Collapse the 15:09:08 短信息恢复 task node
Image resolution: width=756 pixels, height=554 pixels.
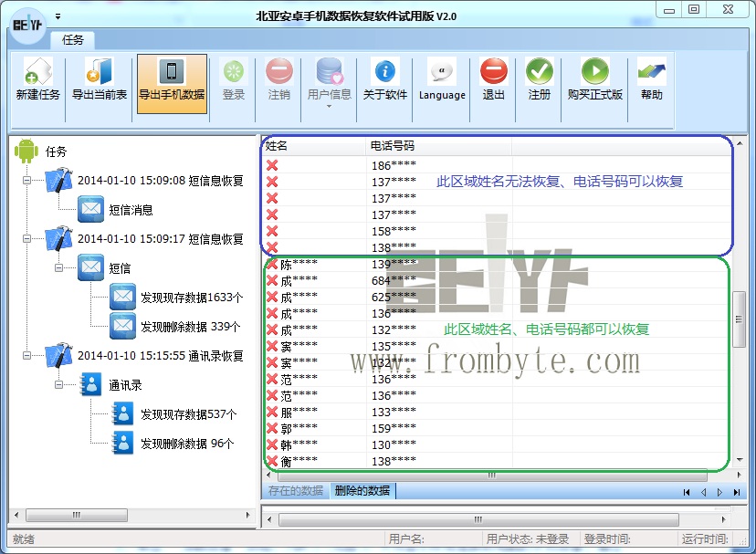[28, 181]
